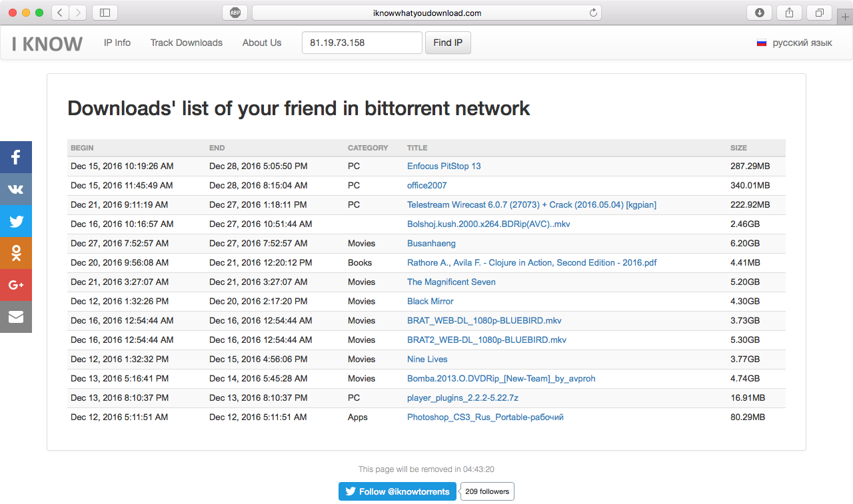Reload the page with refresh icon

point(593,13)
